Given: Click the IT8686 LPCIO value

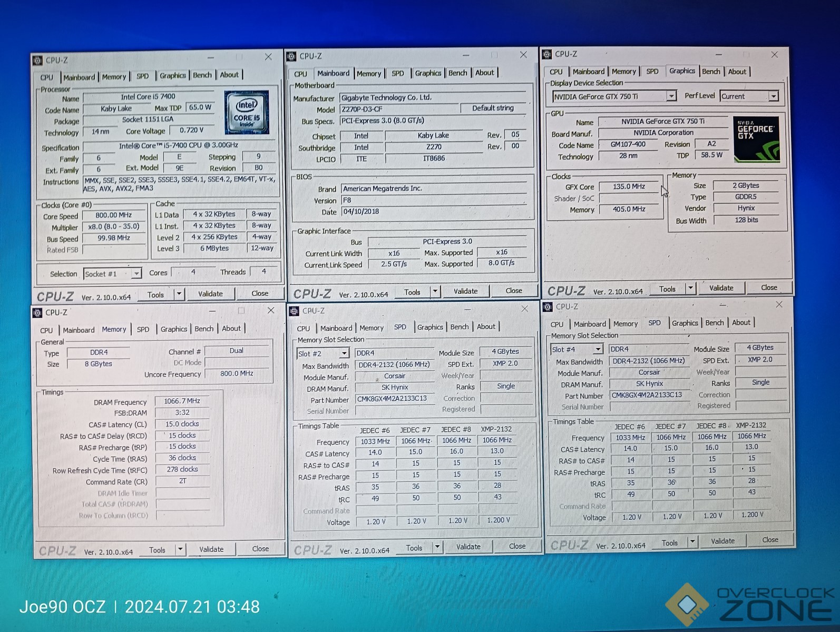Looking at the screenshot, I should pyautogui.click(x=434, y=159).
